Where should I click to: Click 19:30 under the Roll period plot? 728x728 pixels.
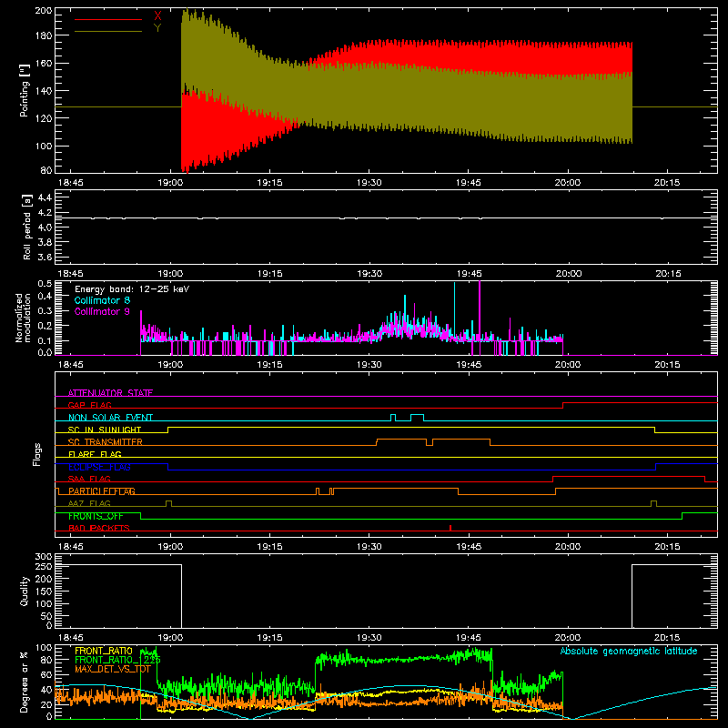click(369, 274)
